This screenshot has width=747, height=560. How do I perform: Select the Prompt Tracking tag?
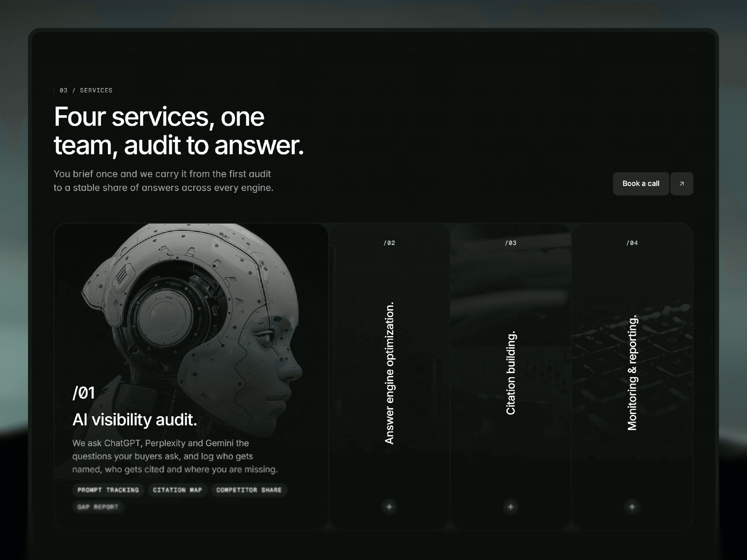pyautogui.click(x=108, y=490)
